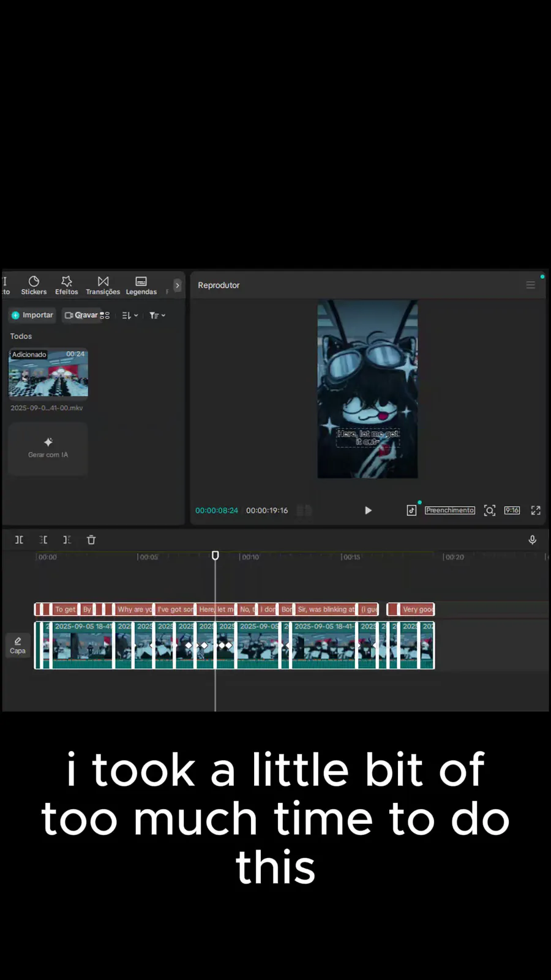Delete selected clip with trash icon
Image resolution: width=551 pixels, height=980 pixels.
click(91, 540)
